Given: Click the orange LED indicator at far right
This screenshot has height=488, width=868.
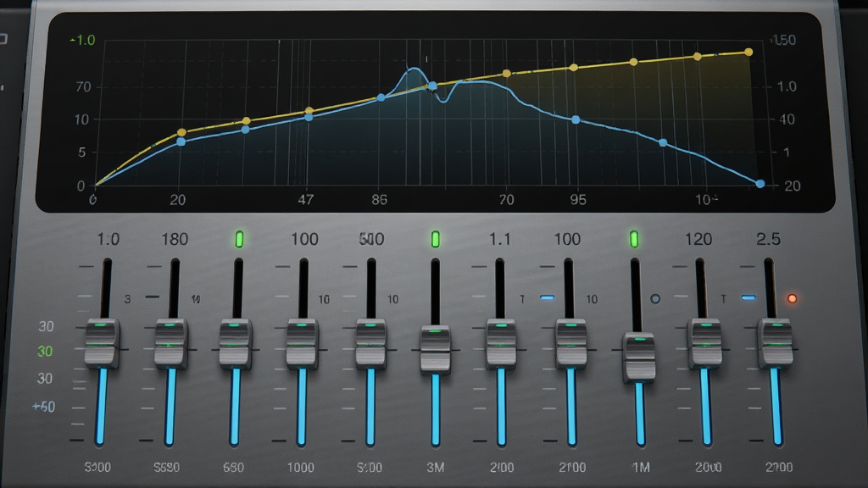Looking at the screenshot, I should click(793, 299).
